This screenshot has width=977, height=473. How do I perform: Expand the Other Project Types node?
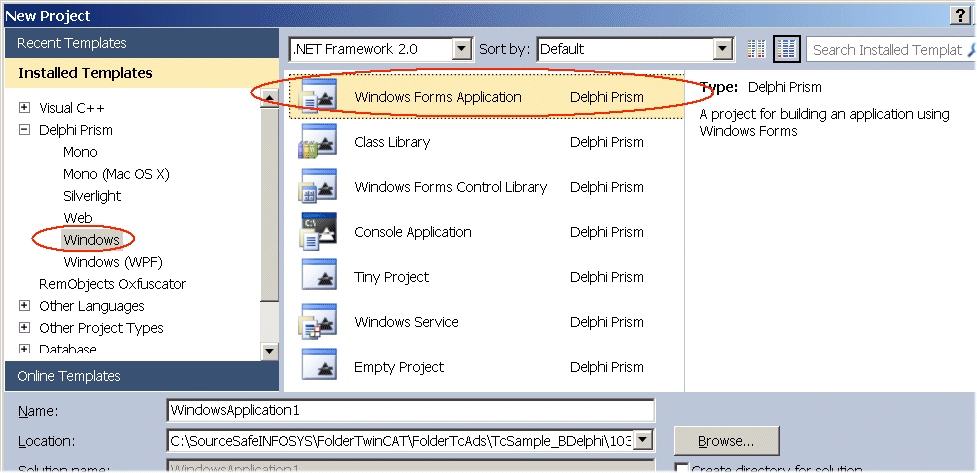point(24,328)
